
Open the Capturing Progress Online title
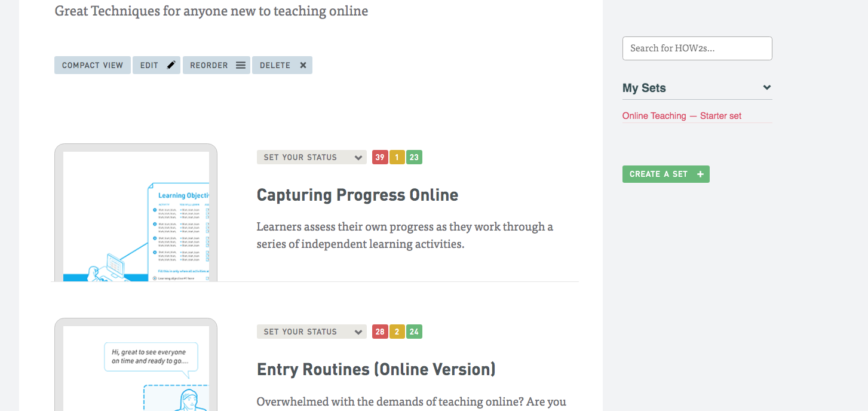[x=357, y=195]
